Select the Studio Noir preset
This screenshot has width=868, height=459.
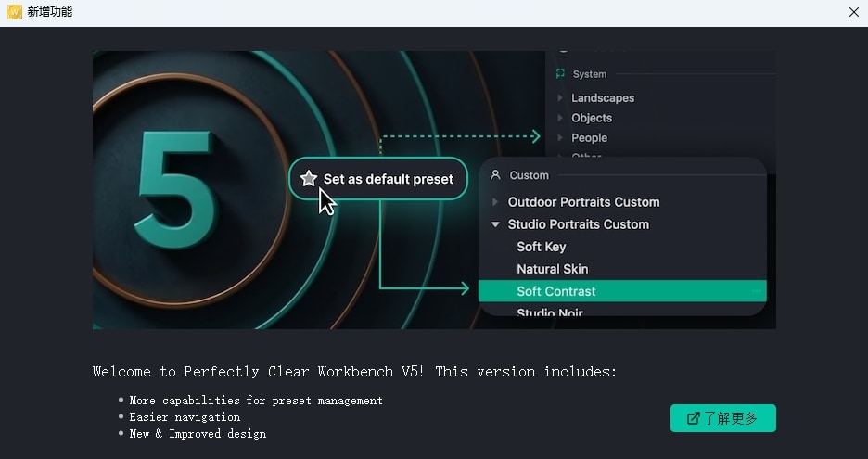point(550,312)
